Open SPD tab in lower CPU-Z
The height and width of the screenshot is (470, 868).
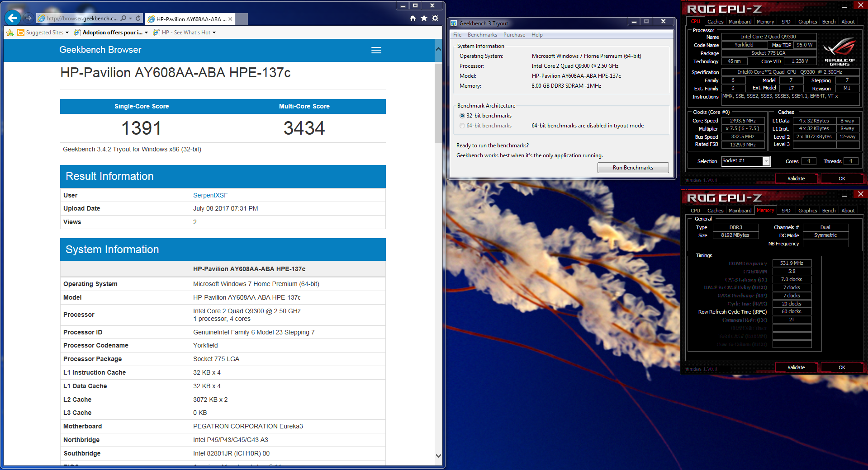pyautogui.click(x=786, y=211)
